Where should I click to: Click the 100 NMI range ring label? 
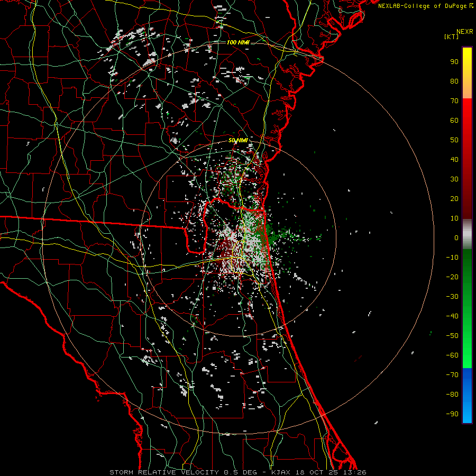pyautogui.click(x=238, y=42)
